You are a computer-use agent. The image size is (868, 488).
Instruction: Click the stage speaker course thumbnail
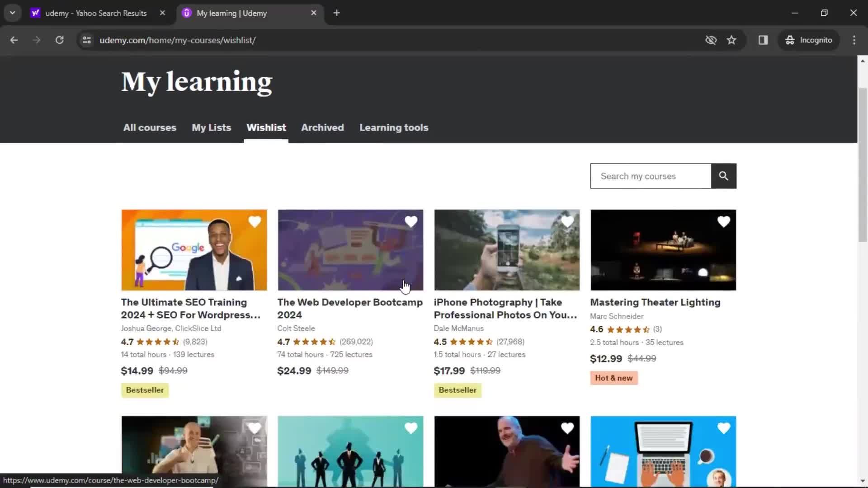click(x=507, y=452)
